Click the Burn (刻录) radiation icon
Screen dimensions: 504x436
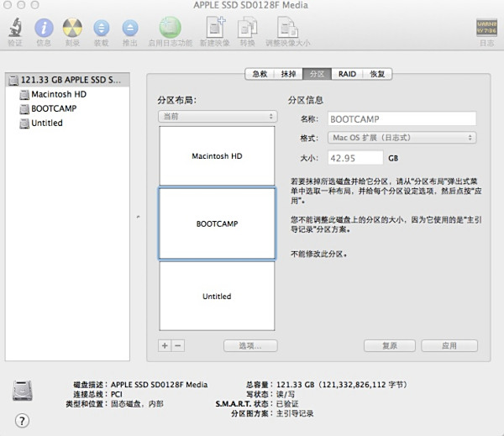click(x=72, y=28)
